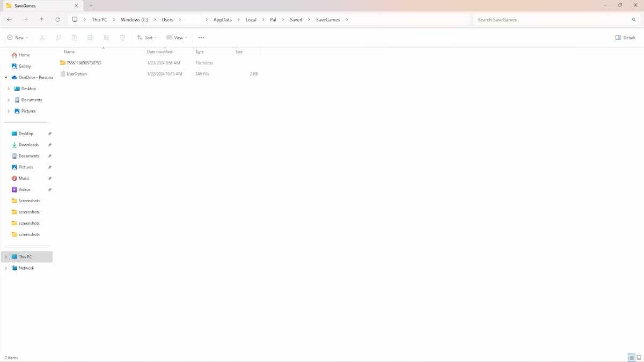Viewport: 644px width, 362px height.
Task: Refresh the folder view
Action: [58, 19]
